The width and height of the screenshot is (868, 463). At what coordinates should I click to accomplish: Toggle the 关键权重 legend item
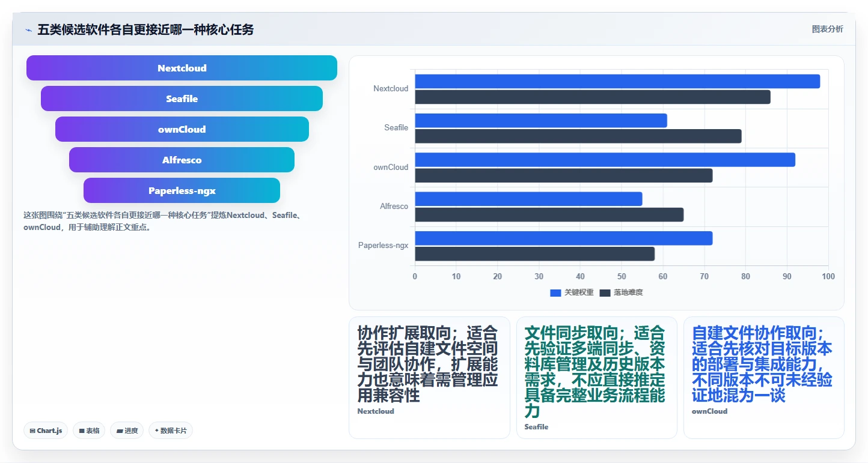click(572, 292)
